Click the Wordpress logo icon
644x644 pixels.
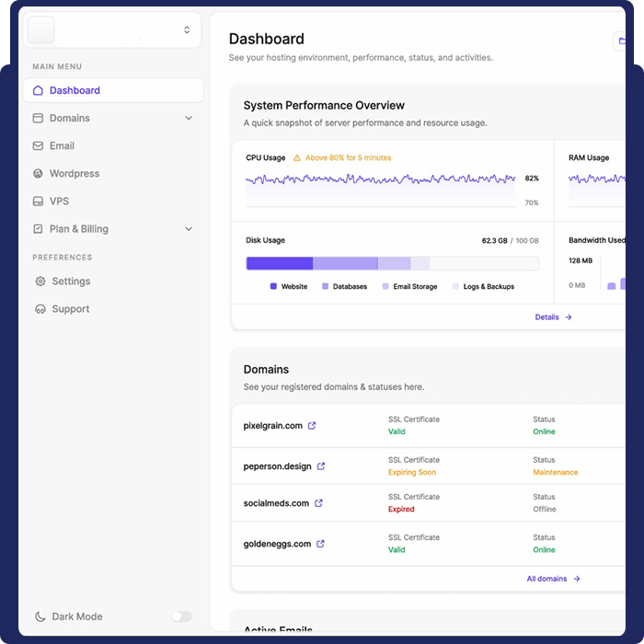coord(38,173)
